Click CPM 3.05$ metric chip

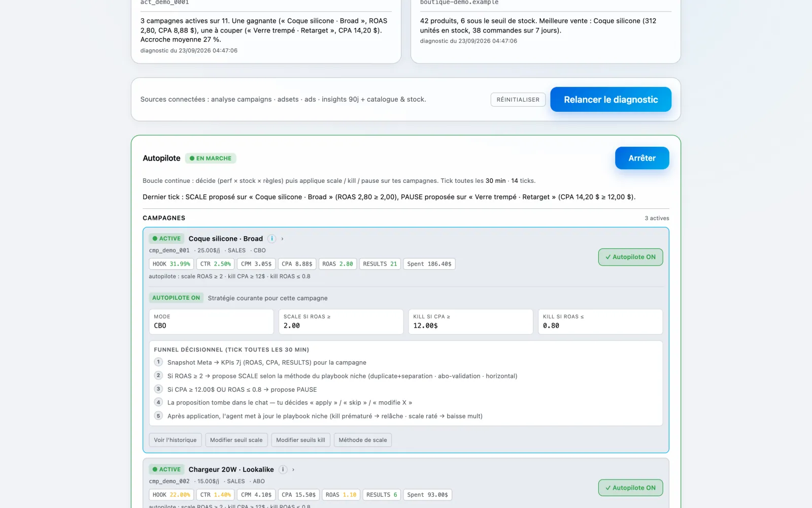click(x=256, y=264)
